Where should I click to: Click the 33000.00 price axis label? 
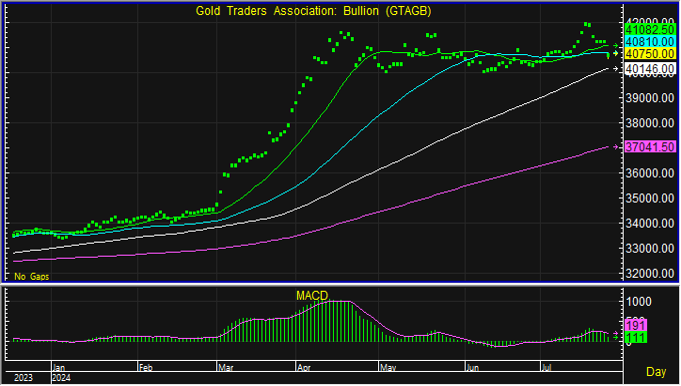(x=650, y=249)
